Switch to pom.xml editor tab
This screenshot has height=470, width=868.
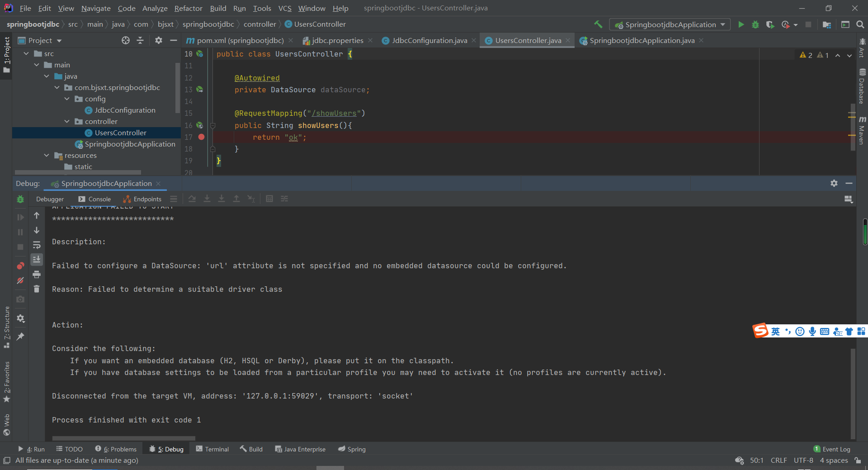(240, 40)
